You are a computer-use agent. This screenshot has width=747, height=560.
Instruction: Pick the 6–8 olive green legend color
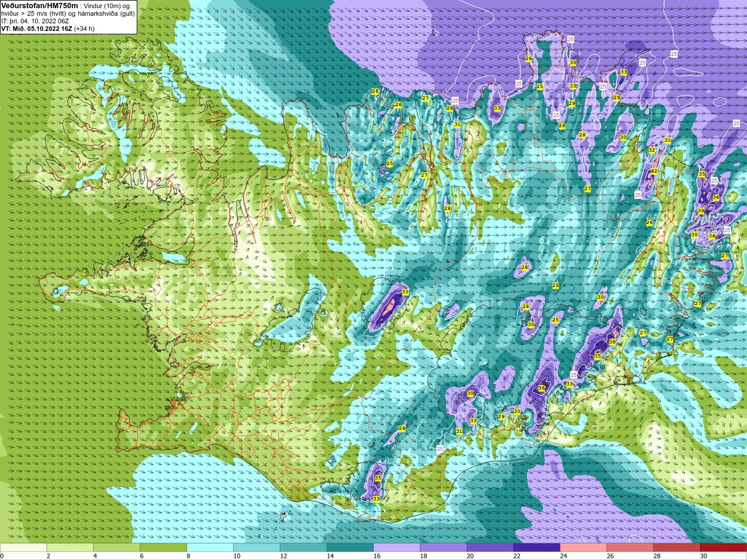pos(163,548)
